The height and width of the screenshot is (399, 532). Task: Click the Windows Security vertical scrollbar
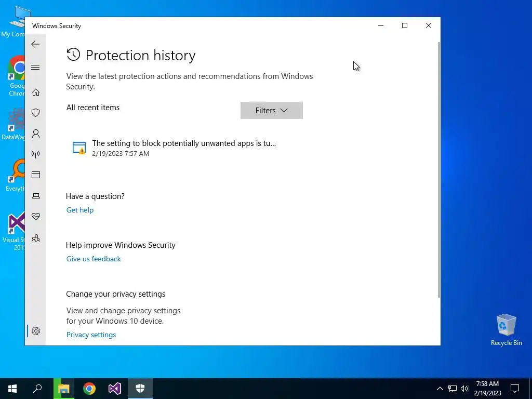439,170
